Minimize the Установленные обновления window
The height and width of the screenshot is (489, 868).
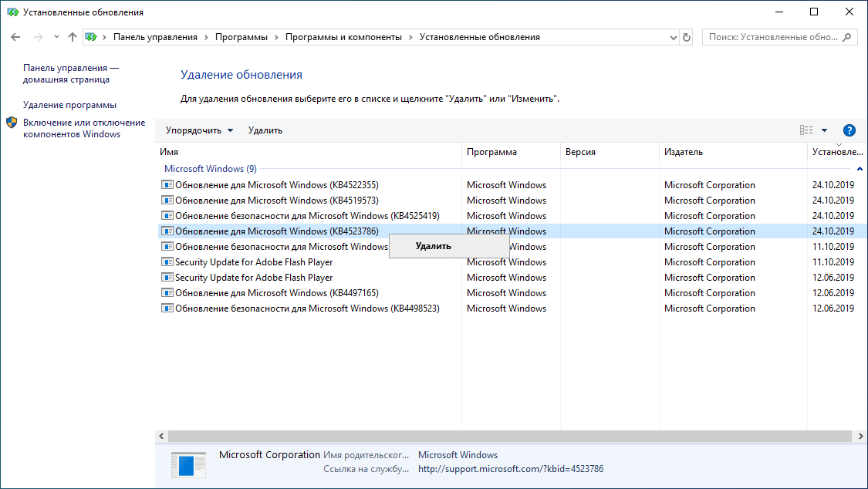pyautogui.click(x=779, y=12)
